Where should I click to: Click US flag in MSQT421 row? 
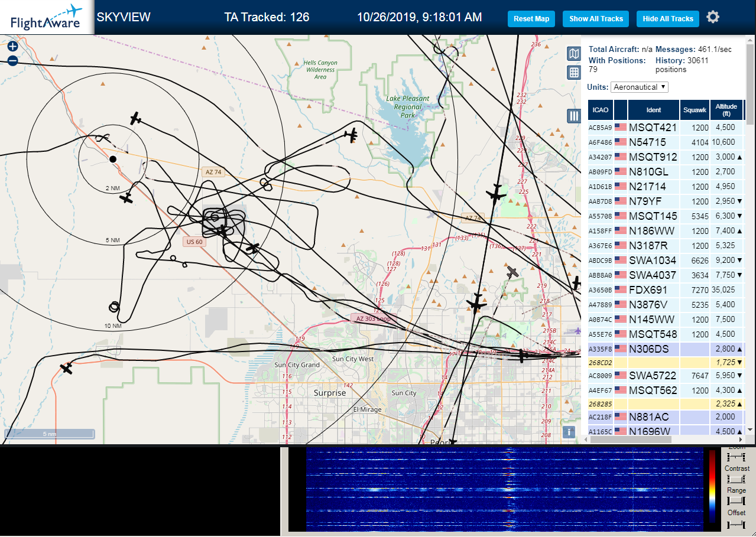[x=621, y=127]
